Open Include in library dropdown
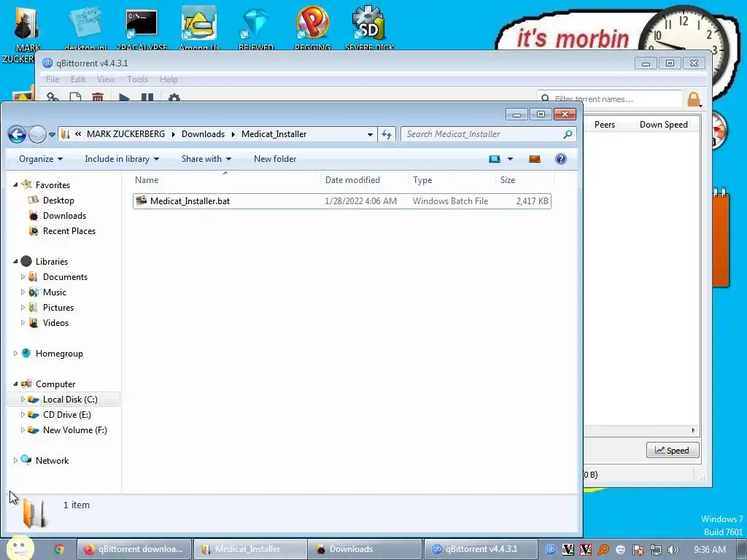 pyautogui.click(x=122, y=159)
